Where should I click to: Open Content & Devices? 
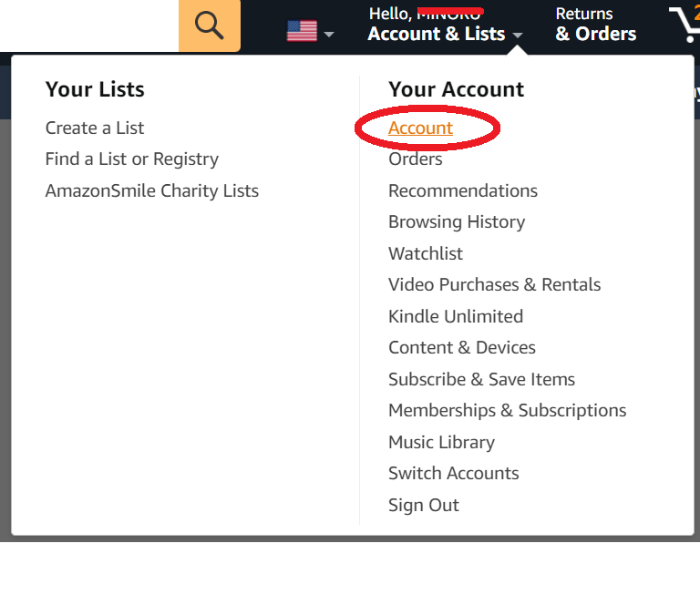pyautogui.click(x=462, y=347)
